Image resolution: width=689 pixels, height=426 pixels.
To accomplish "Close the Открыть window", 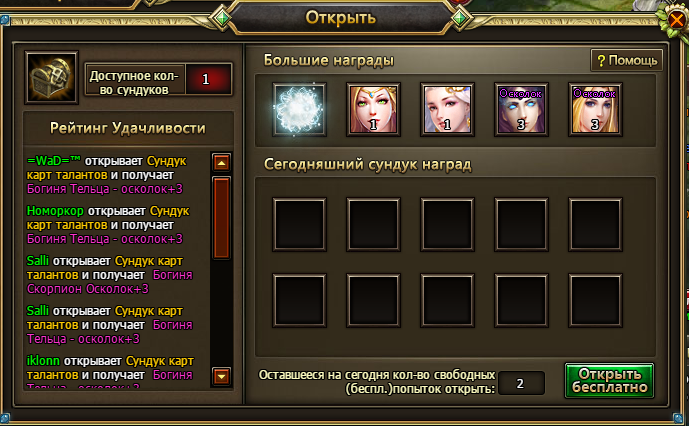I will click(x=677, y=20).
